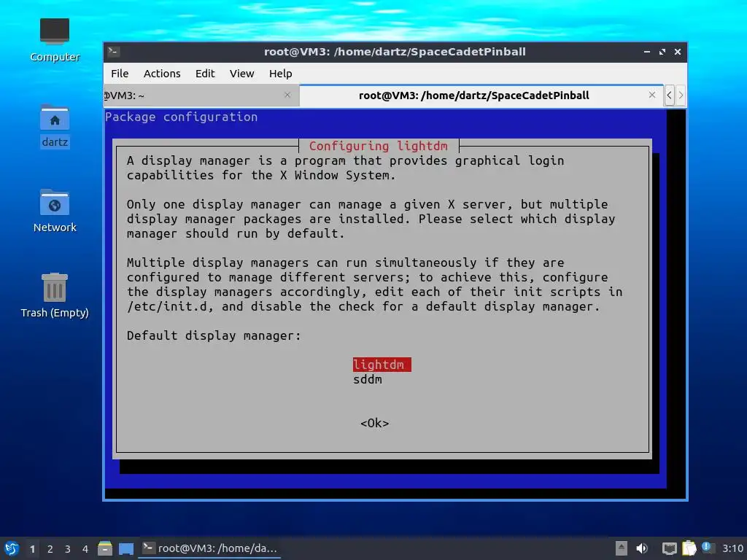
Task: Close the SpaceCadetPinball terminal tab
Action: 652,96
